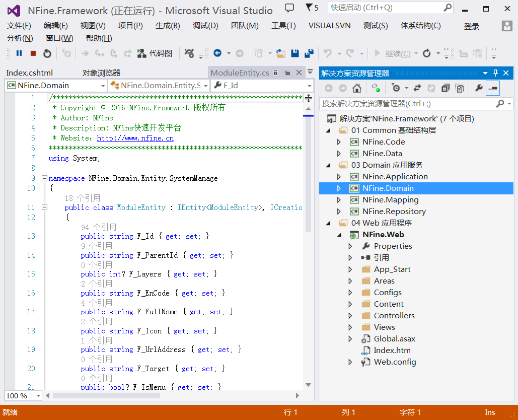
Task: Open the F_Id member dropdown
Action: [309, 86]
